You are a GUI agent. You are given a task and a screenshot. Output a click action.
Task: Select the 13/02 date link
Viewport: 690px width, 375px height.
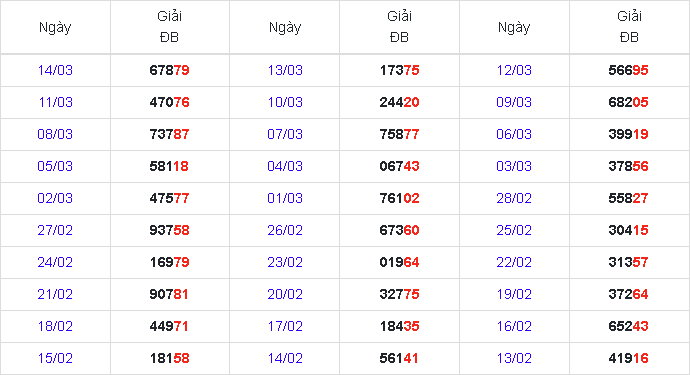coord(514,358)
